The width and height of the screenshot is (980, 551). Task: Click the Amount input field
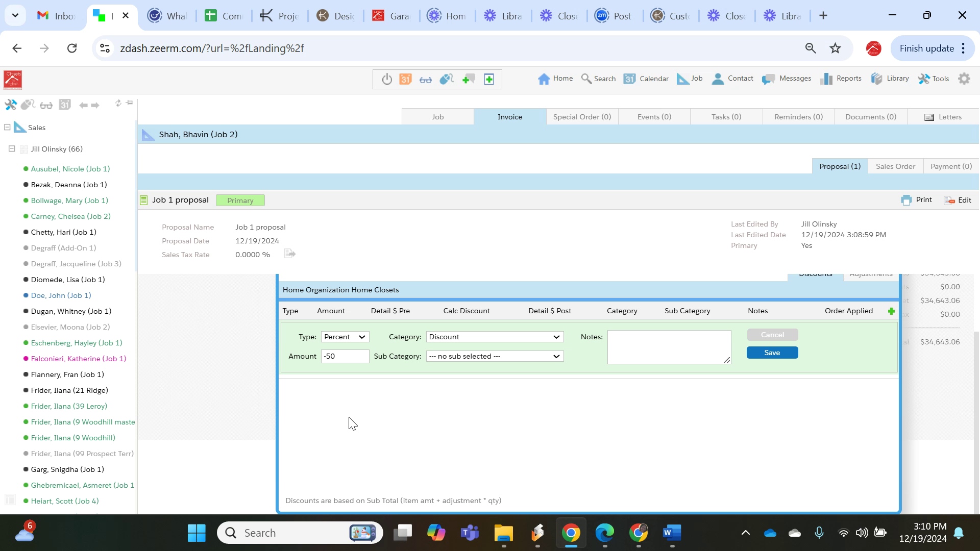coord(345,357)
